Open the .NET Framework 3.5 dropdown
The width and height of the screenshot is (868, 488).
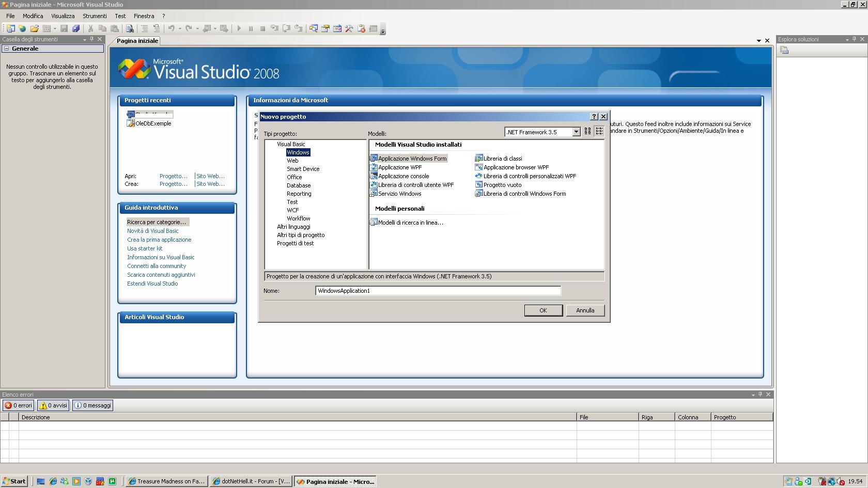pyautogui.click(x=576, y=132)
